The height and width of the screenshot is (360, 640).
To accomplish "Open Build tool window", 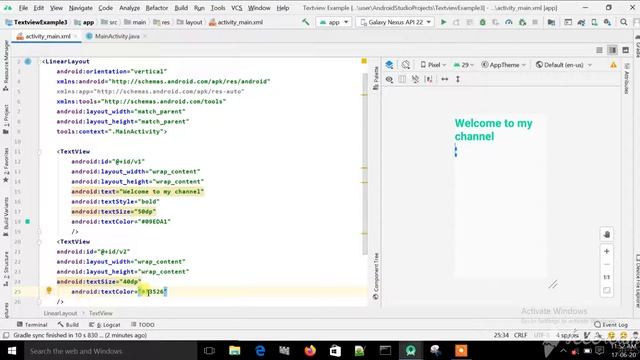I will tap(68, 325).
